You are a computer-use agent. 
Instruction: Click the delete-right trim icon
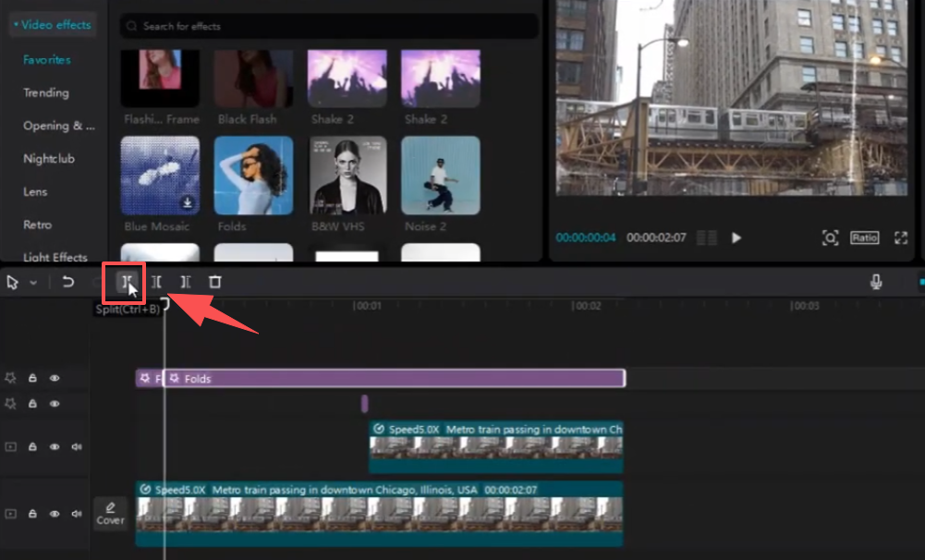click(x=186, y=282)
